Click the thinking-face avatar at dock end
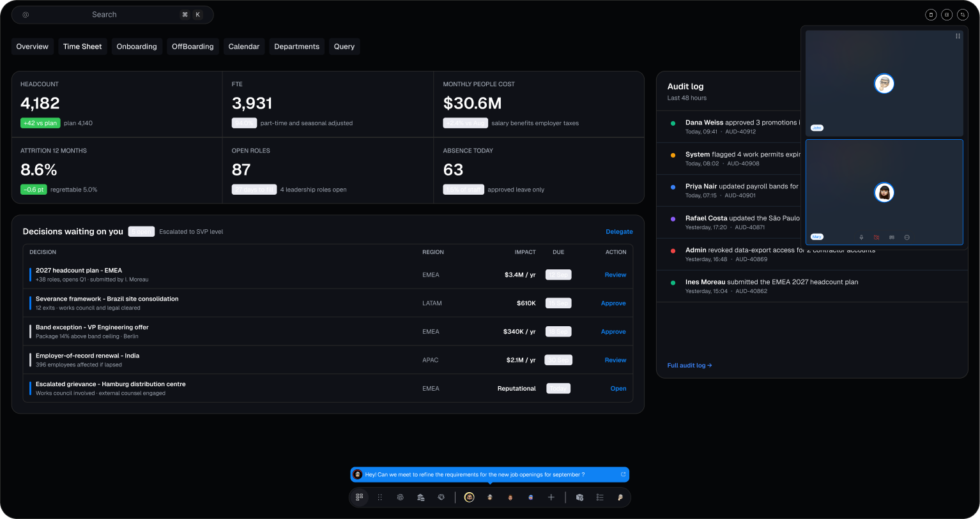 tap(620, 497)
